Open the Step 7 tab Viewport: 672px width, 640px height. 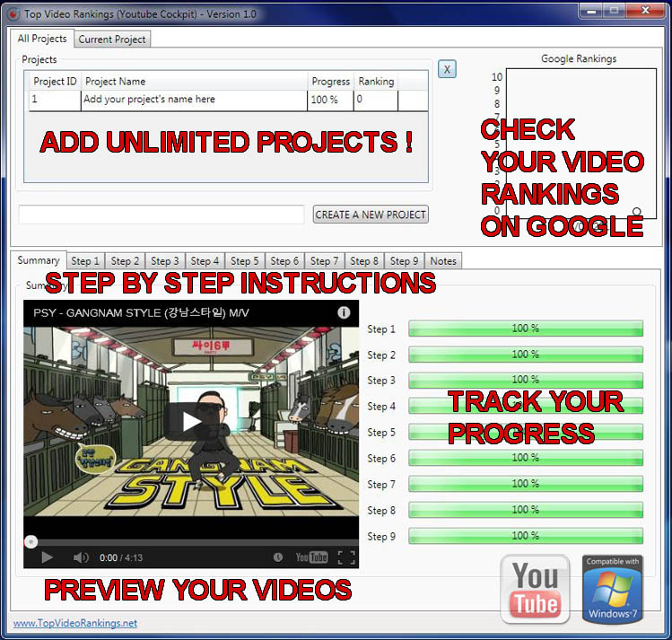pyautogui.click(x=325, y=261)
